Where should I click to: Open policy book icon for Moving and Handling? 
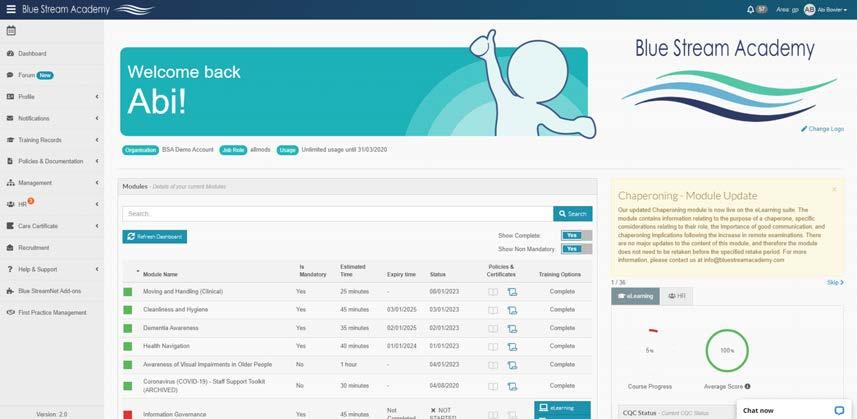[493, 292]
